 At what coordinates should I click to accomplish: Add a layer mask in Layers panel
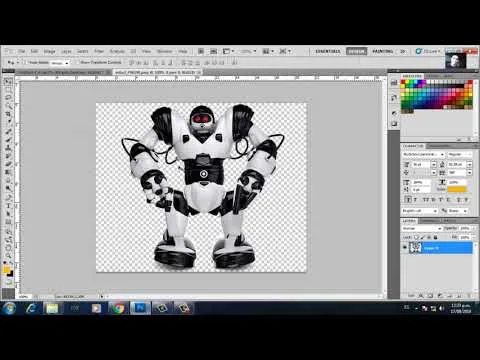coord(430,296)
